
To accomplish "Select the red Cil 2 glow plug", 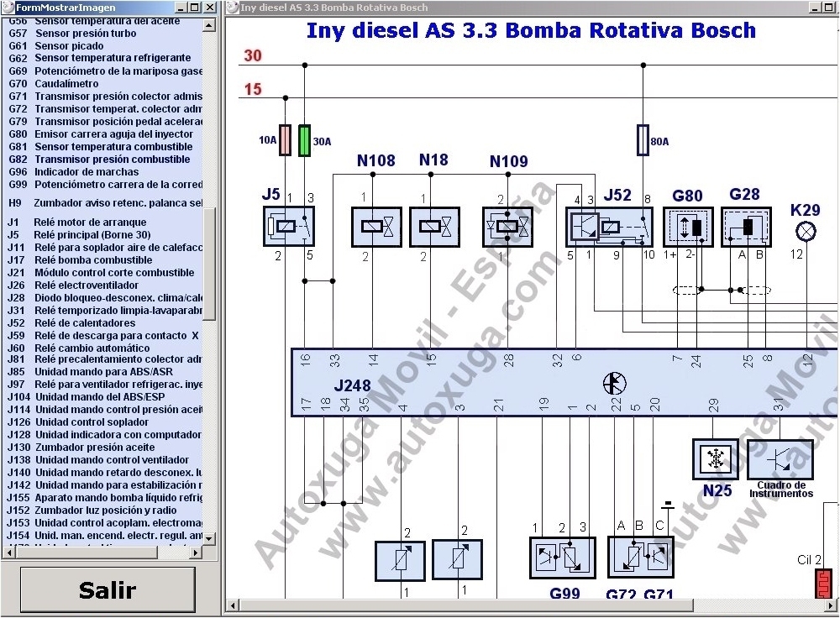I will pyautogui.click(x=823, y=584).
